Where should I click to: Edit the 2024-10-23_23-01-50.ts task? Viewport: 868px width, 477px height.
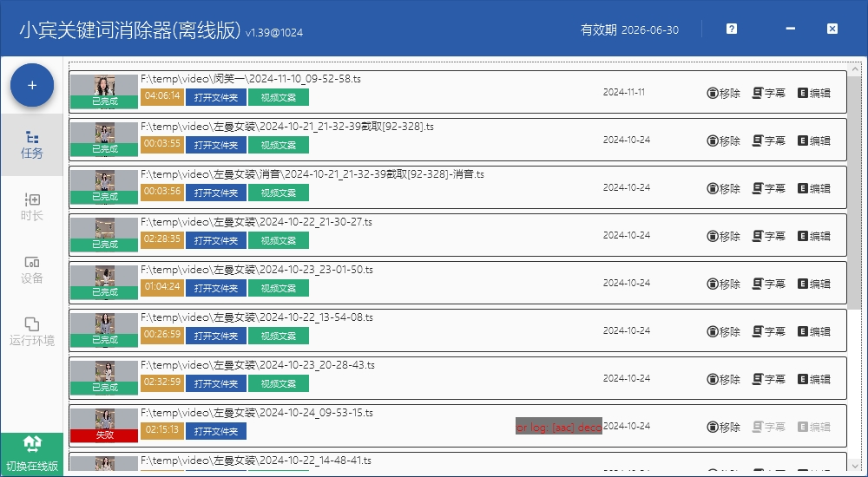click(814, 284)
